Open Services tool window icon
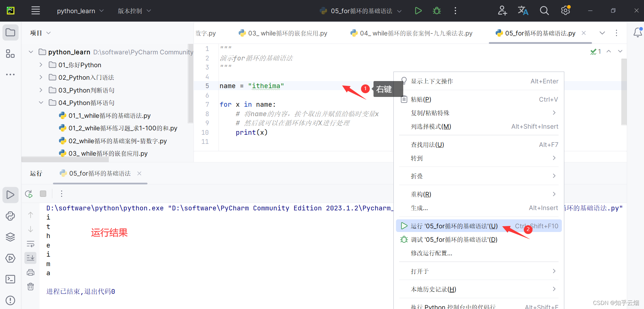 point(10,258)
